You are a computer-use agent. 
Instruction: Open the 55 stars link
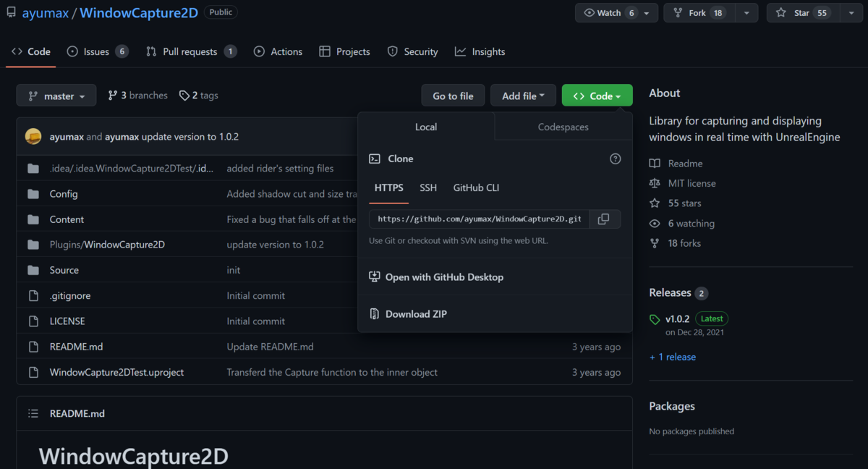[x=675, y=203]
